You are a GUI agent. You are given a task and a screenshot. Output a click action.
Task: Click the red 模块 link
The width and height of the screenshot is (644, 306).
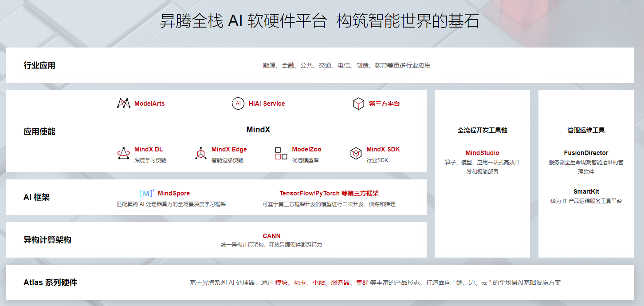click(x=281, y=282)
